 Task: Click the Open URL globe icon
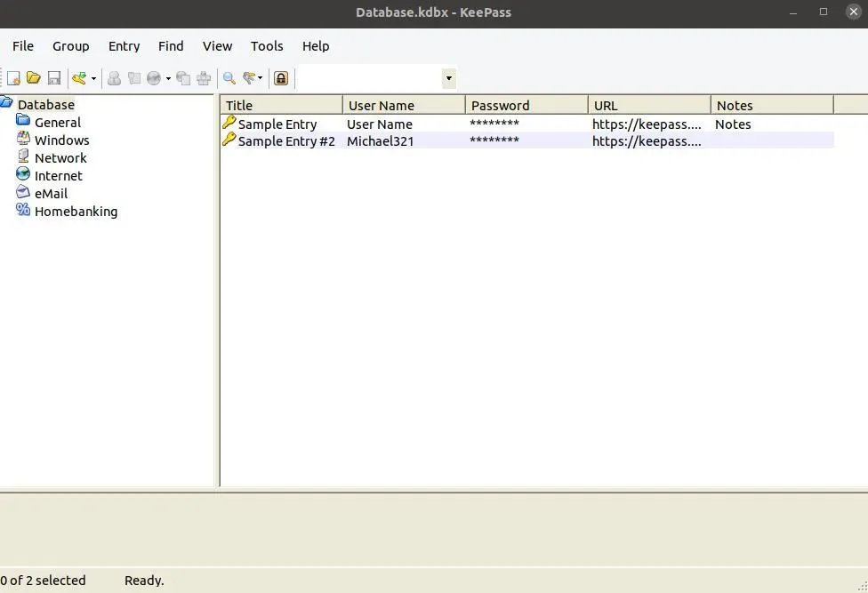click(154, 78)
